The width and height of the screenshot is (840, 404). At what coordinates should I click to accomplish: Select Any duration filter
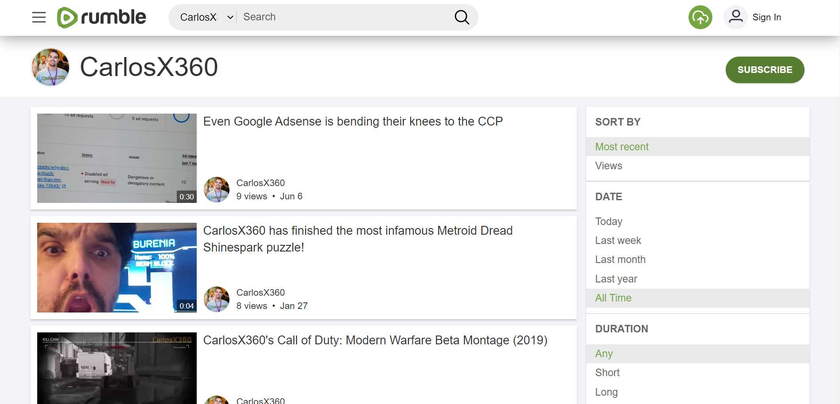698,354
